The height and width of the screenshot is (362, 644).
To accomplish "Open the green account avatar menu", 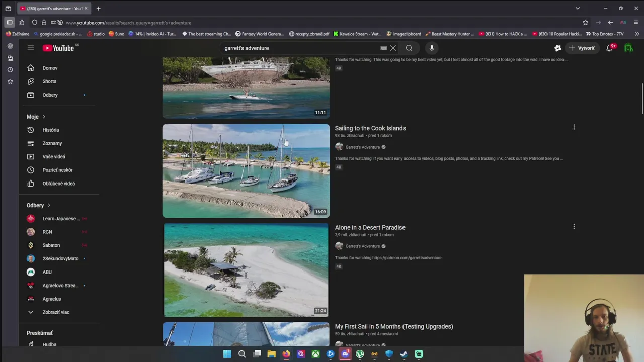I will point(628,48).
